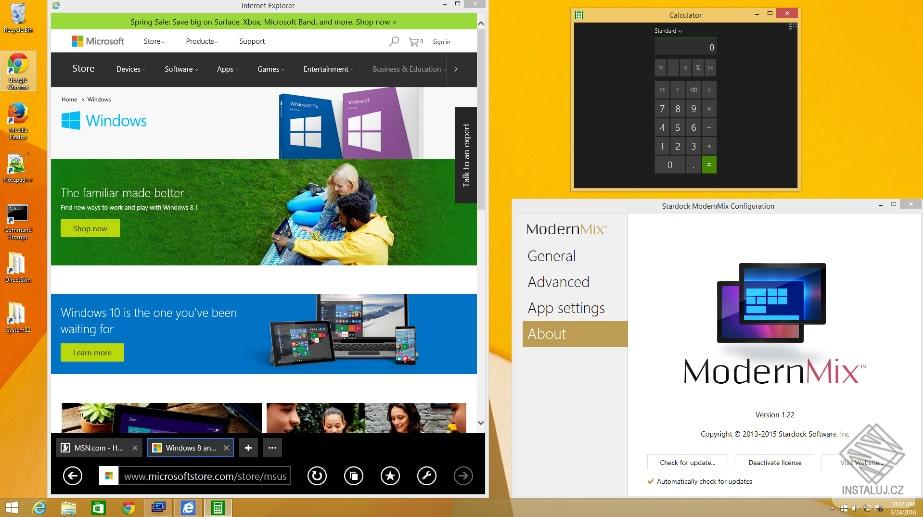Open App settings in ModernMix
The image size is (923, 517).
[x=566, y=308]
